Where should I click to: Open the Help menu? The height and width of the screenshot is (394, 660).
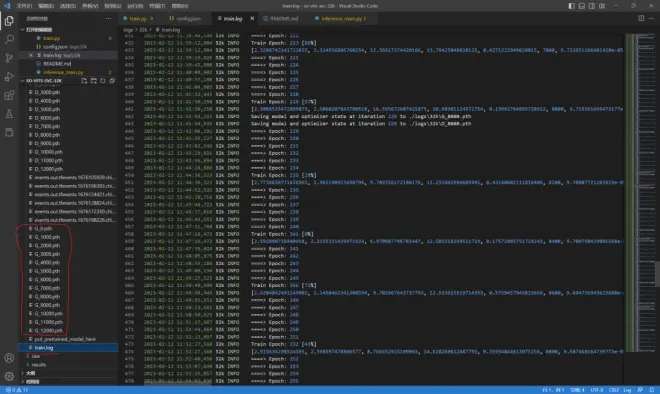[x=180, y=6]
